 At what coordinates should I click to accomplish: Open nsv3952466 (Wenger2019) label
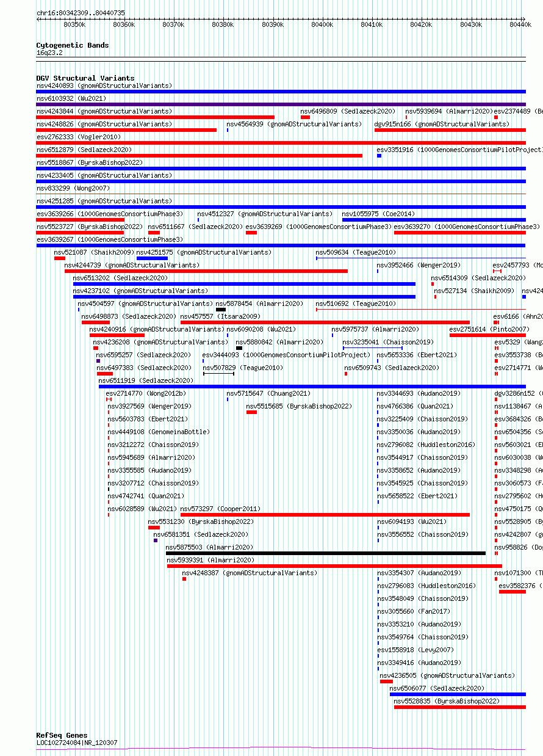(x=419, y=265)
